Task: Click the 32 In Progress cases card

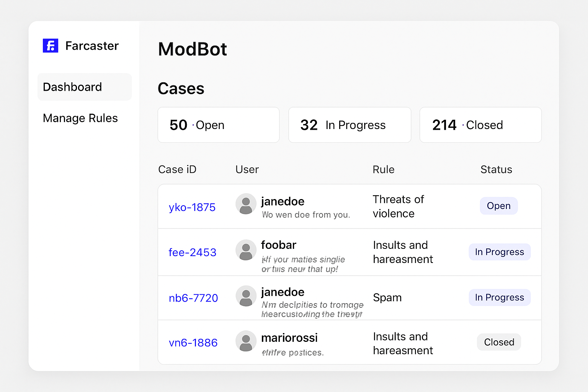Action: tap(350, 125)
